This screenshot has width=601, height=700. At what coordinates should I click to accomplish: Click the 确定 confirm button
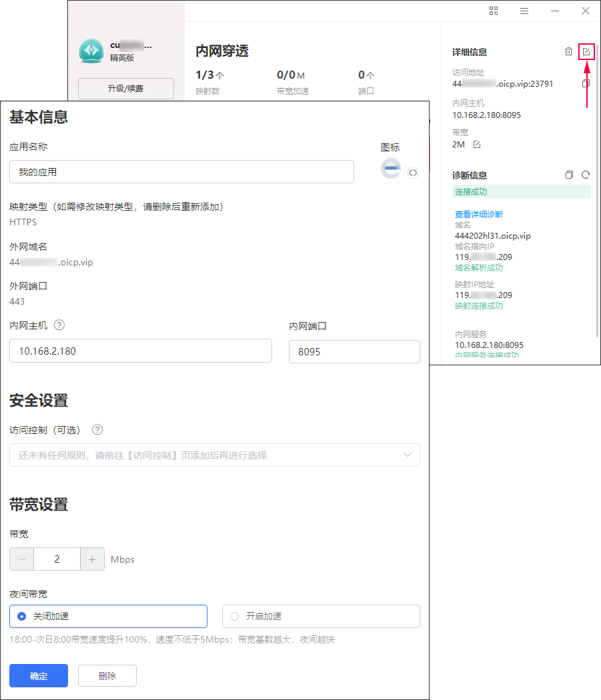click(x=38, y=675)
